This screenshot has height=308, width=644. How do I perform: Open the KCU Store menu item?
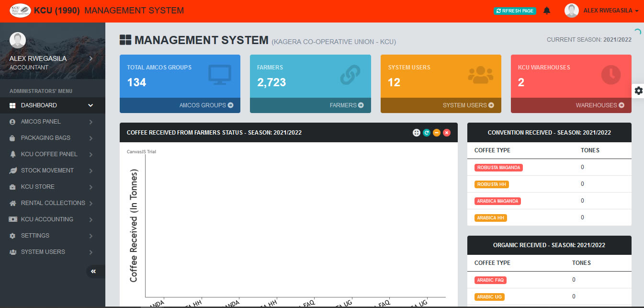(x=53, y=187)
